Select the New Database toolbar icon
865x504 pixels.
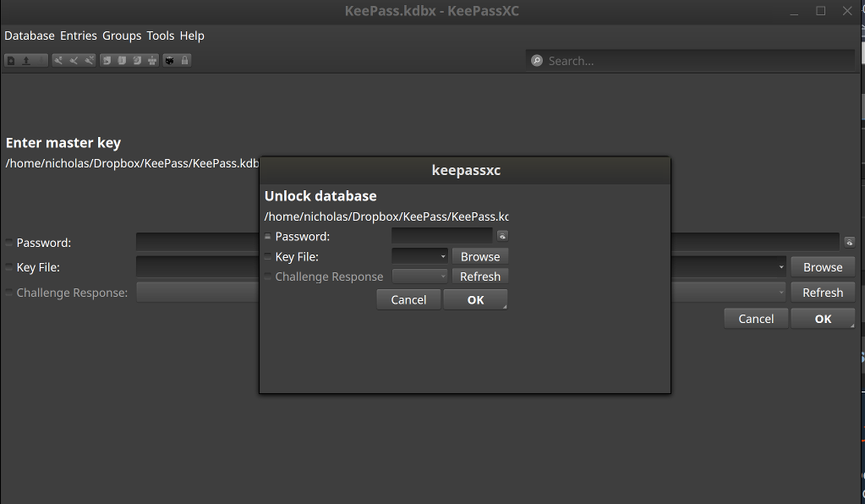tap(10, 60)
